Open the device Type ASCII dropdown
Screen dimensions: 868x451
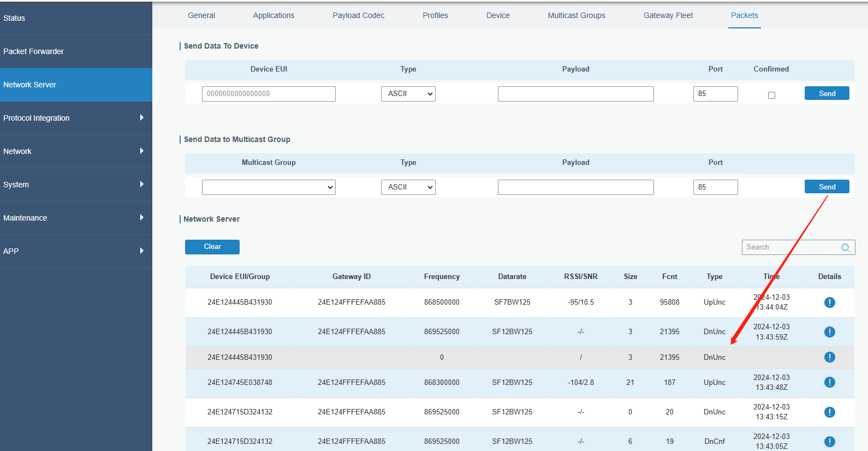coord(408,94)
